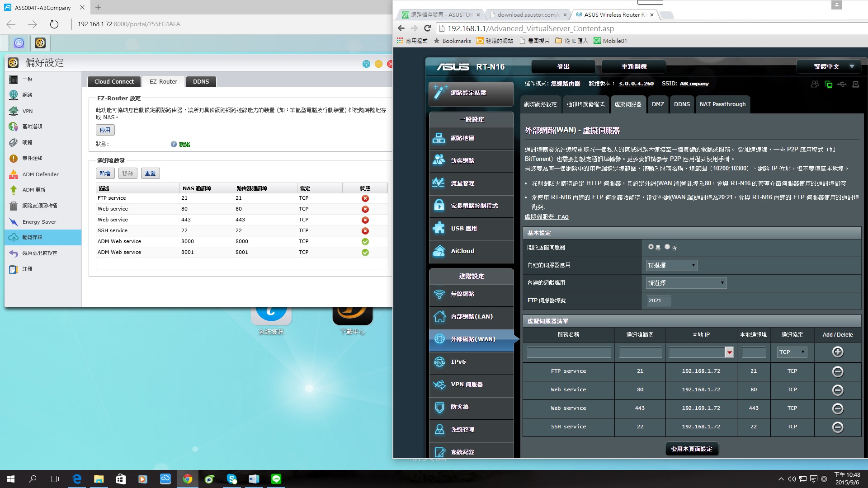Open 網路地圖 in ASUS router menu

click(471, 138)
